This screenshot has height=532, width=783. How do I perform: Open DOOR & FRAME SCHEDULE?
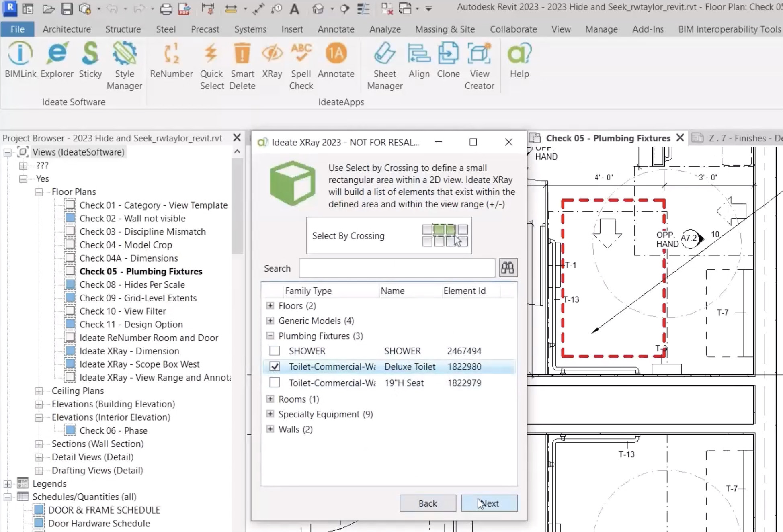pos(104,510)
